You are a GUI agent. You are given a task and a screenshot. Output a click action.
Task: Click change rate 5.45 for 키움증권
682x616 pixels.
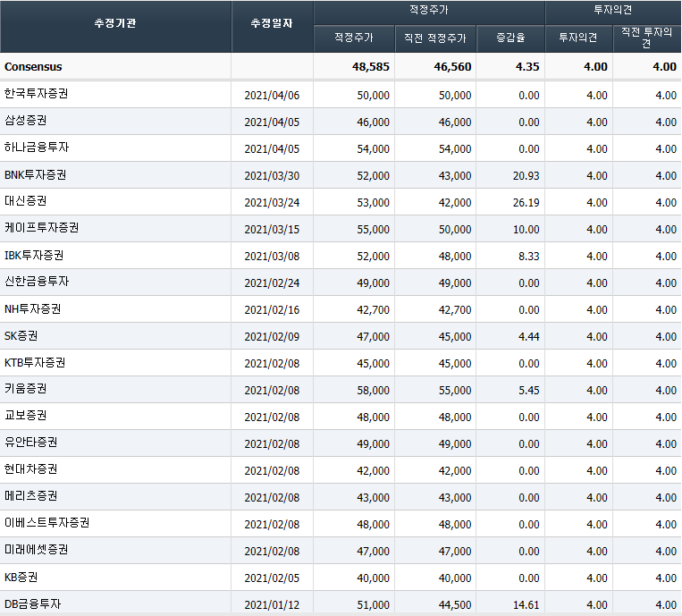pos(528,390)
